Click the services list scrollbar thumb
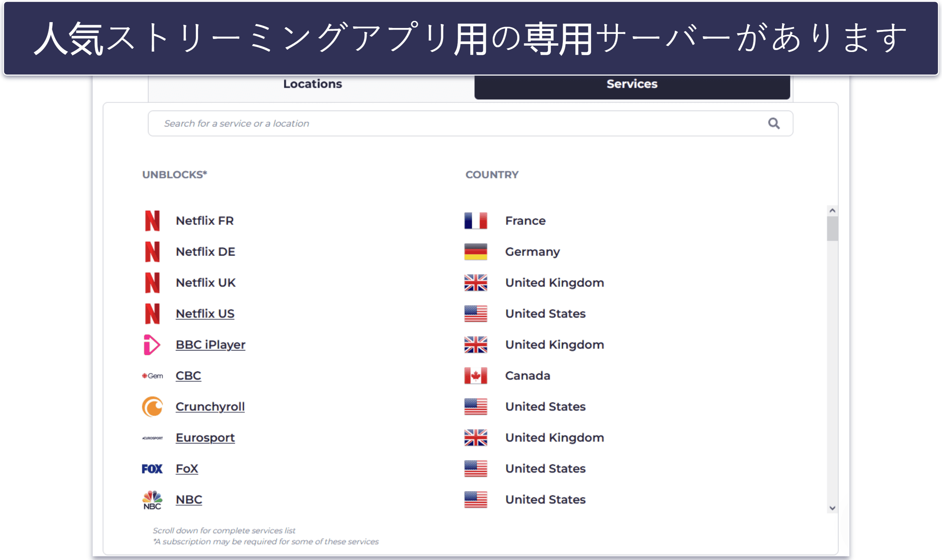 coord(832,228)
